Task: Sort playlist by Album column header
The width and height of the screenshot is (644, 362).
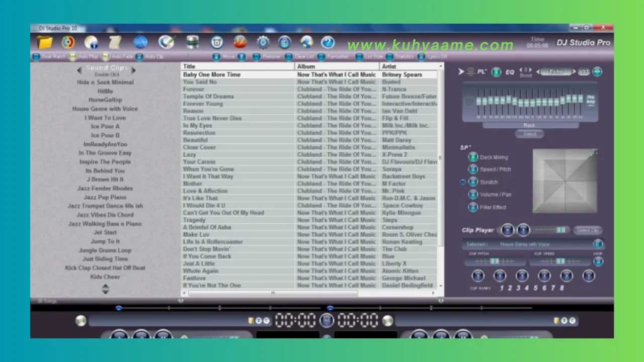Action: [337, 66]
